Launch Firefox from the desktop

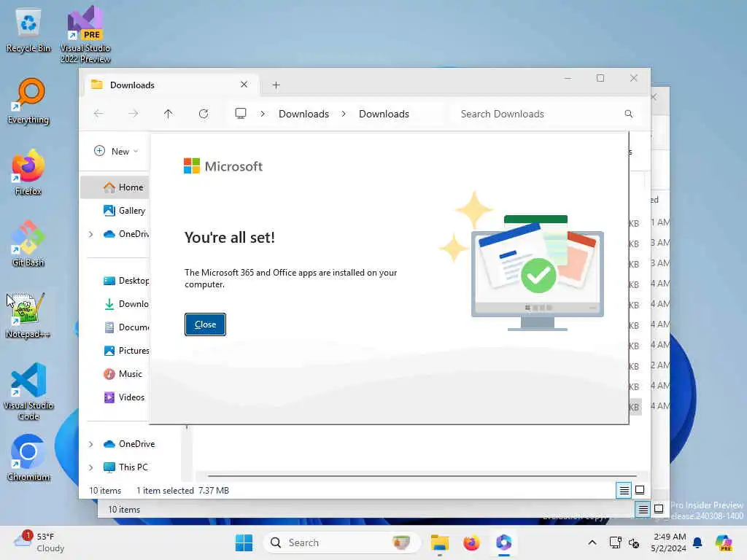tap(28, 172)
